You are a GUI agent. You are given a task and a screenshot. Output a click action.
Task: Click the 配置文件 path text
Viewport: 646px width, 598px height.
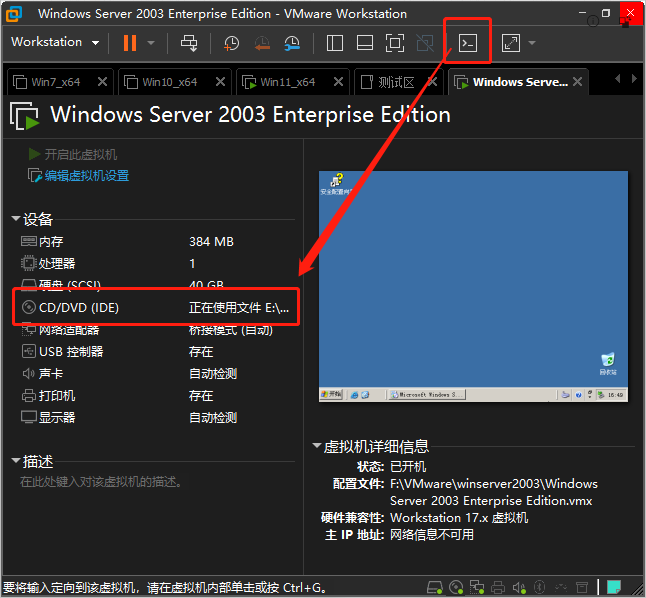494,492
